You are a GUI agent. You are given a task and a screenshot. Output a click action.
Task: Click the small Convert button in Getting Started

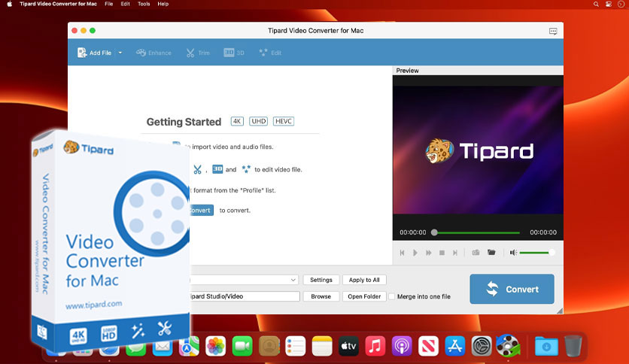(201, 210)
